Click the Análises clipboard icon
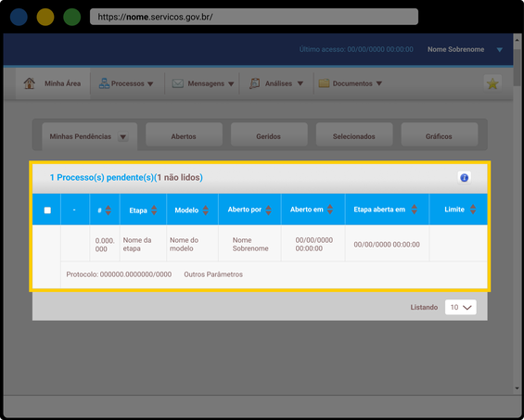The image size is (524, 420). pos(255,83)
